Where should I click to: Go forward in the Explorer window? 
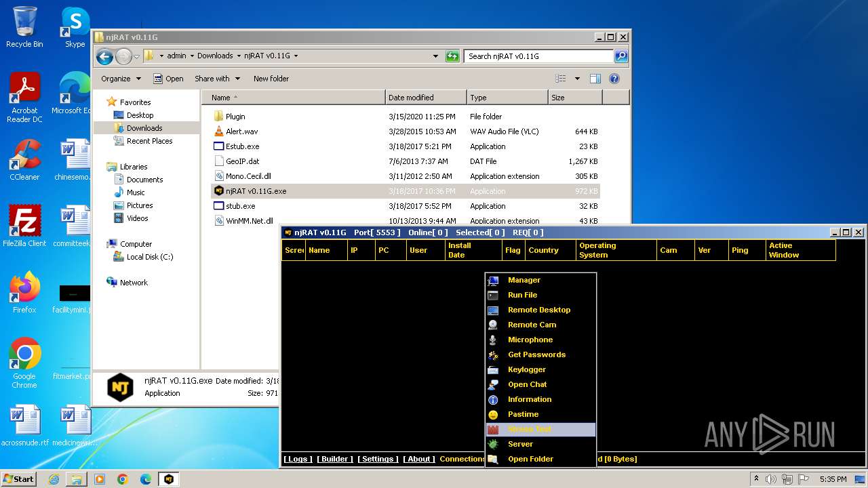(x=123, y=56)
